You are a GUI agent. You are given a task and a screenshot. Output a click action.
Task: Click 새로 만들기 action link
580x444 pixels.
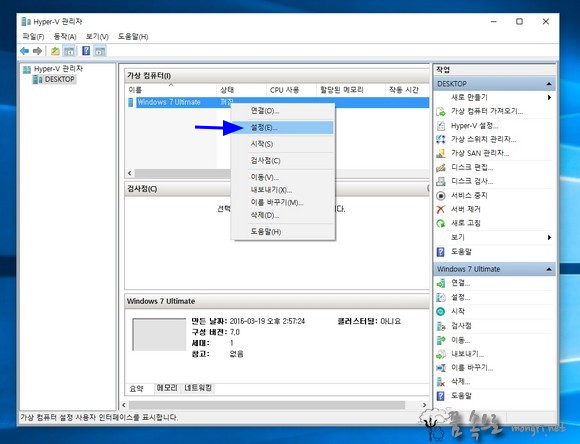(x=469, y=98)
